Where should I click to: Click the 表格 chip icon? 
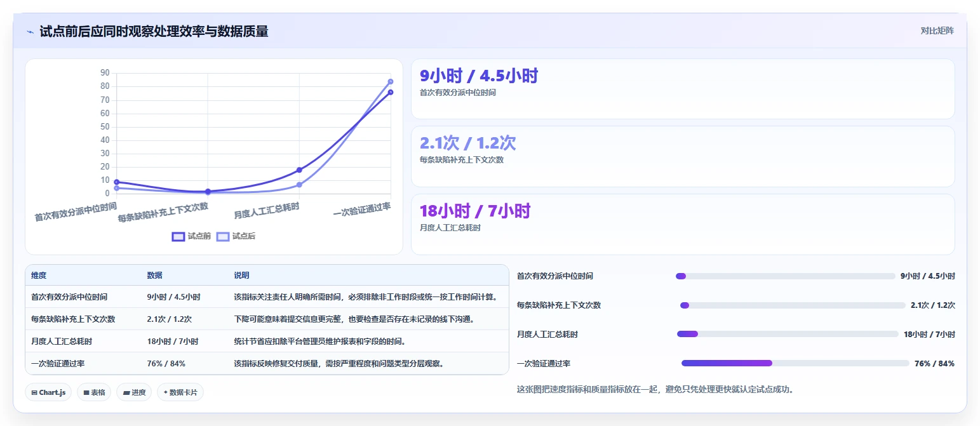tap(86, 392)
